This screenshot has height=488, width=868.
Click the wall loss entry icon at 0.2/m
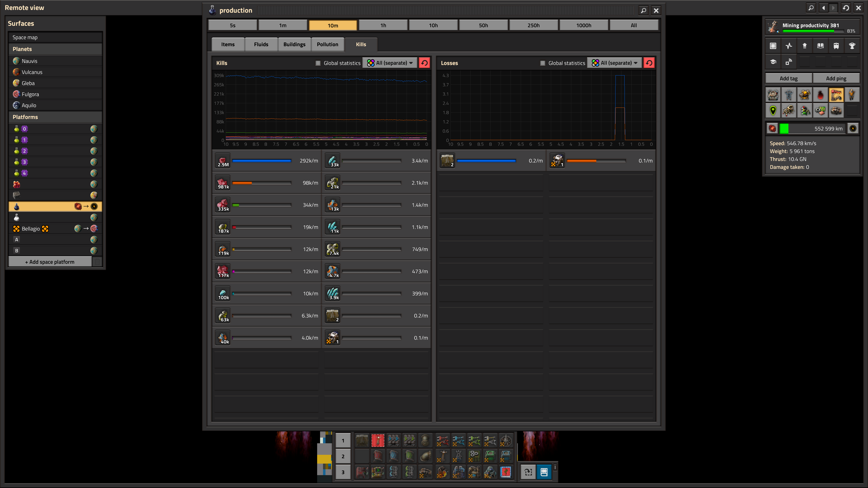(447, 161)
